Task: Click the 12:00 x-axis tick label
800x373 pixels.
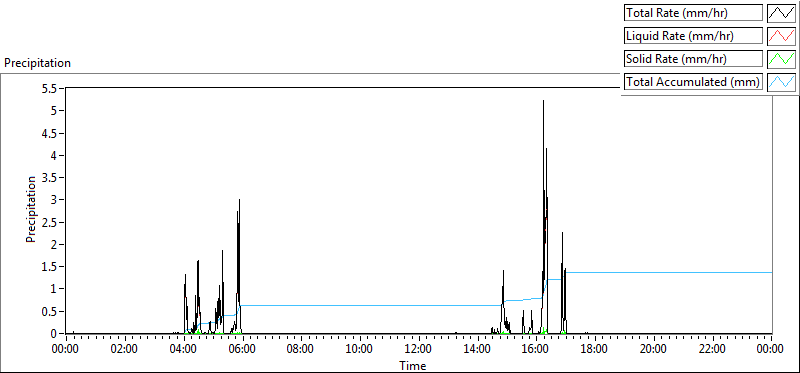Action: [x=418, y=350]
